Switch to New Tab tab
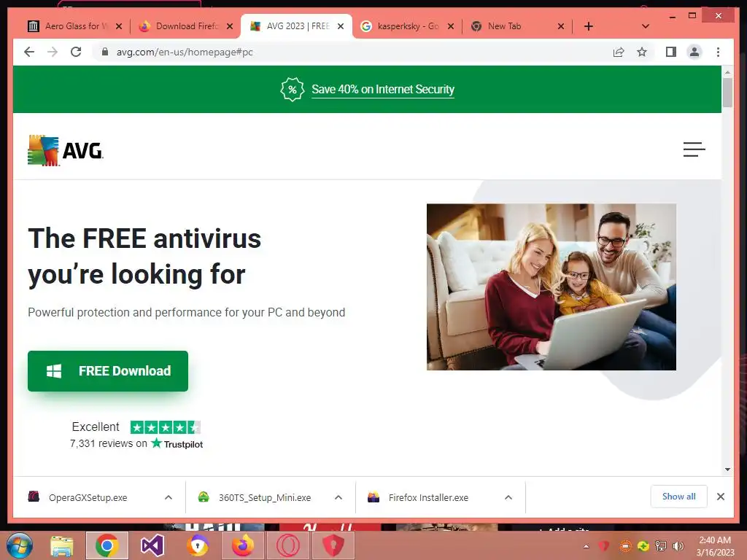Image resolution: width=747 pixels, height=560 pixels. (x=517, y=26)
